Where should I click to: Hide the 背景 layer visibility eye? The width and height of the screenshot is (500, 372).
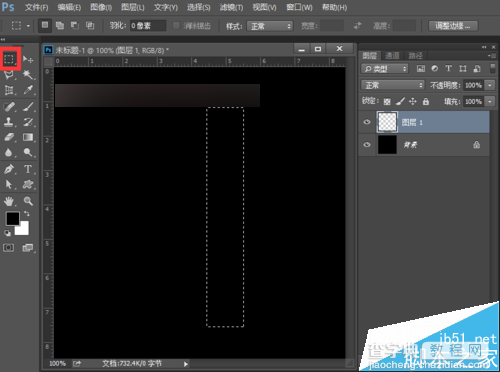[367, 145]
